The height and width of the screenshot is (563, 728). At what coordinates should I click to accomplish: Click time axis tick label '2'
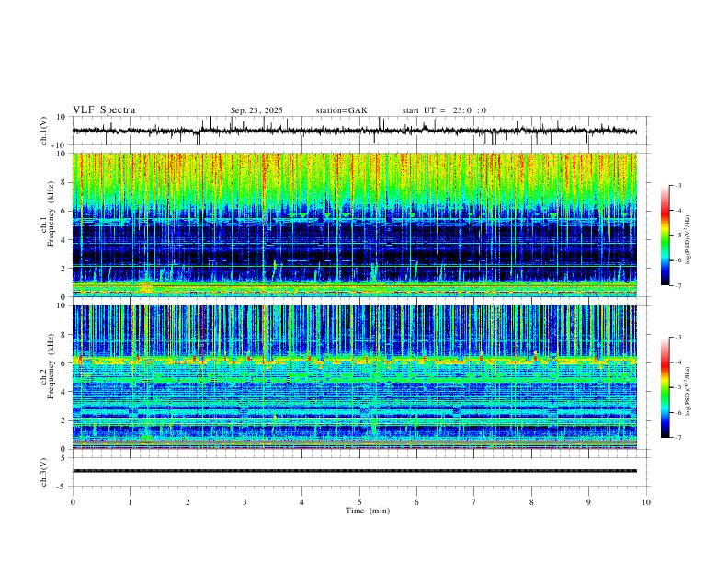pyautogui.click(x=188, y=502)
